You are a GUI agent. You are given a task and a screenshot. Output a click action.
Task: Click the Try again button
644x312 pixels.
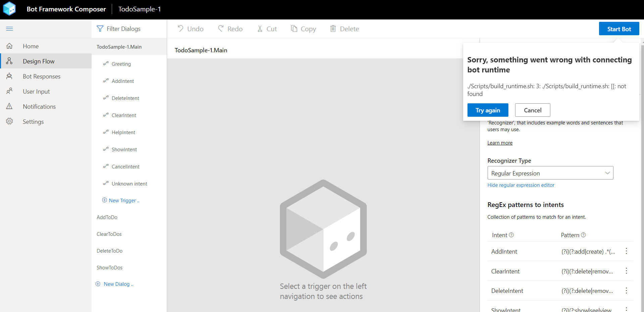pyautogui.click(x=488, y=110)
